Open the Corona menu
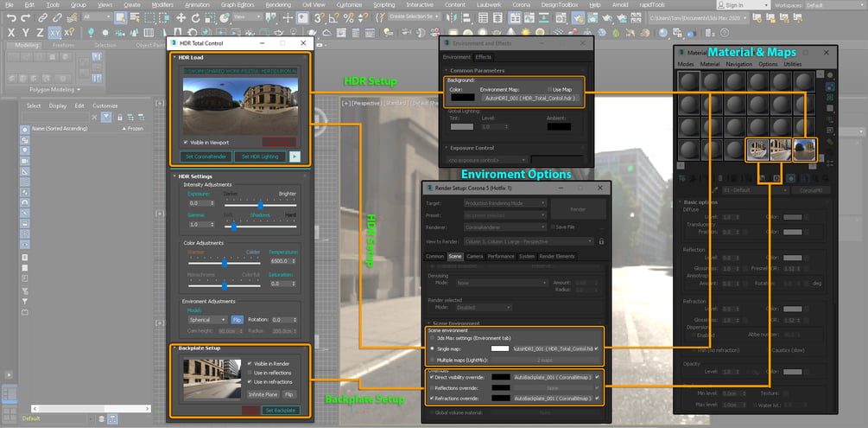Screen dimensions: 868x428 tap(521, 4)
